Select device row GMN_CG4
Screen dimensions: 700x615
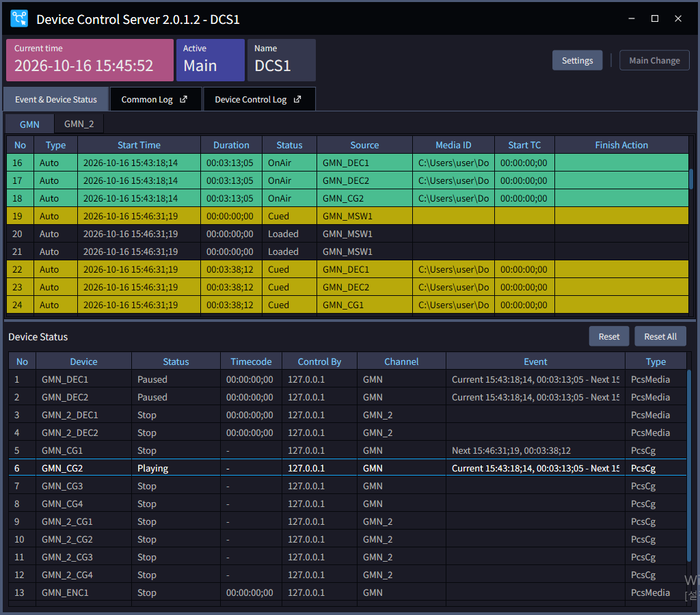[347, 504]
